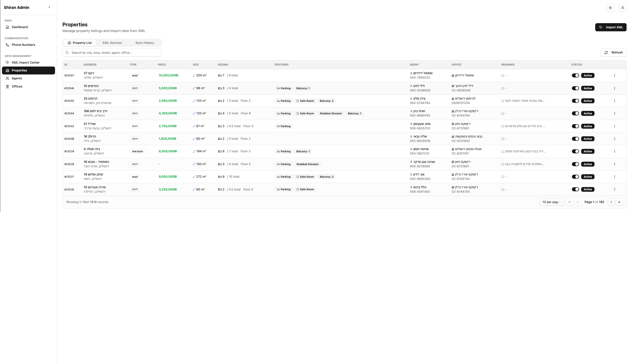Open Offices using the building icon
This screenshot has width=632, height=364.
7,86
